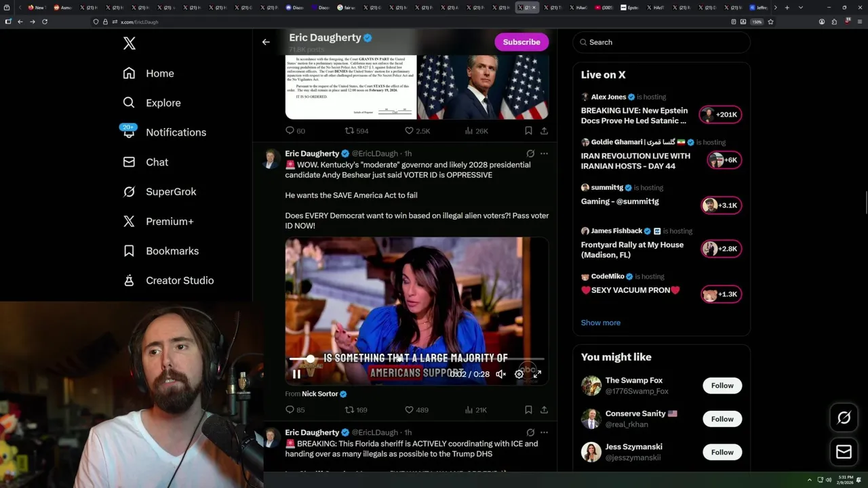
Task: Click Show more under Live on X
Action: [x=601, y=323]
